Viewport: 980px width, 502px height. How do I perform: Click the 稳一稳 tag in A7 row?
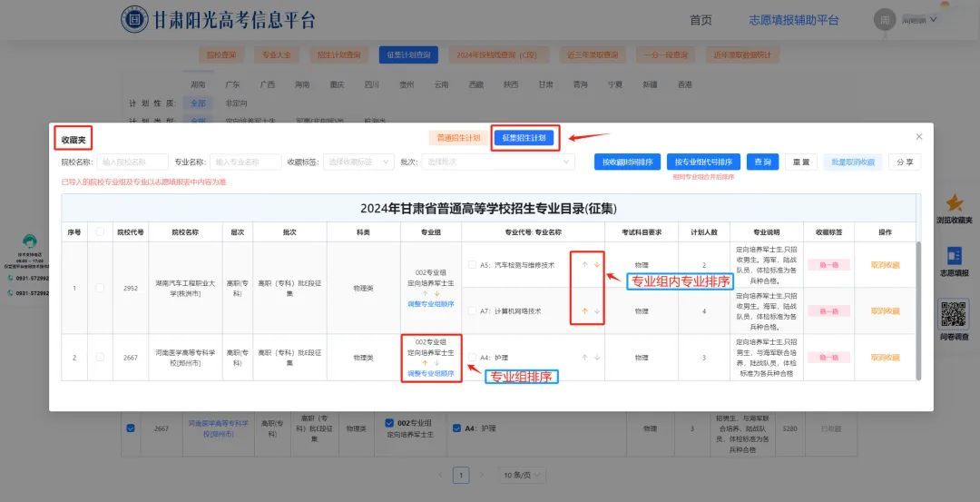(x=828, y=310)
